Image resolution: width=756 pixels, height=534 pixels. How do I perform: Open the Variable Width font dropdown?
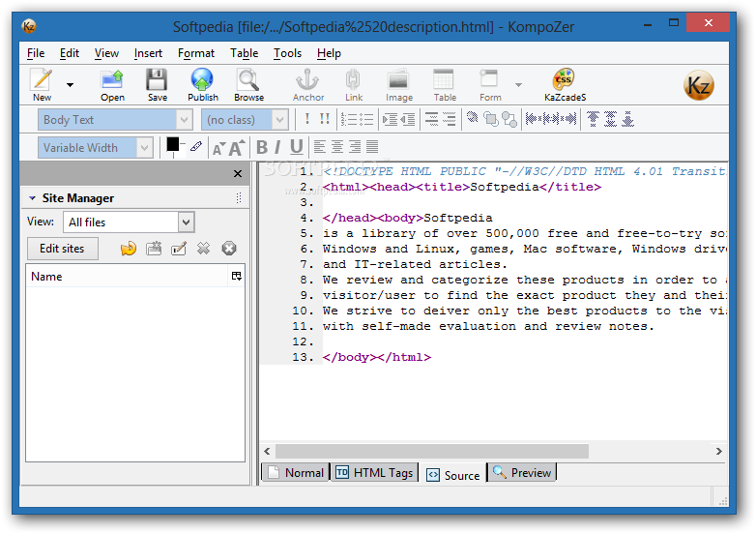click(x=96, y=148)
